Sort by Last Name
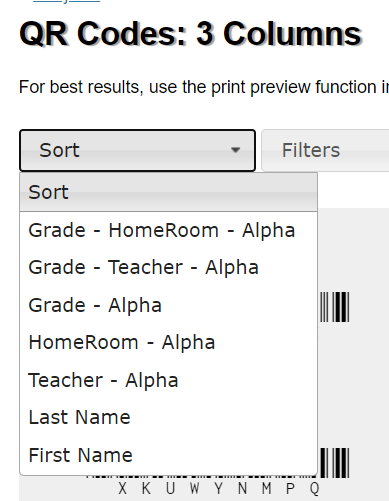This screenshot has width=389, height=501. click(x=168, y=417)
